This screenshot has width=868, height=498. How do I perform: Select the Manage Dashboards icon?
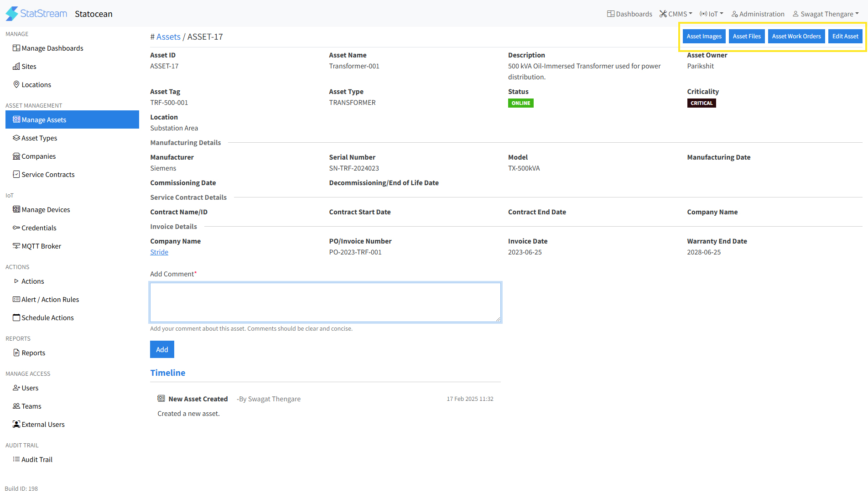(x=16, y=48)
